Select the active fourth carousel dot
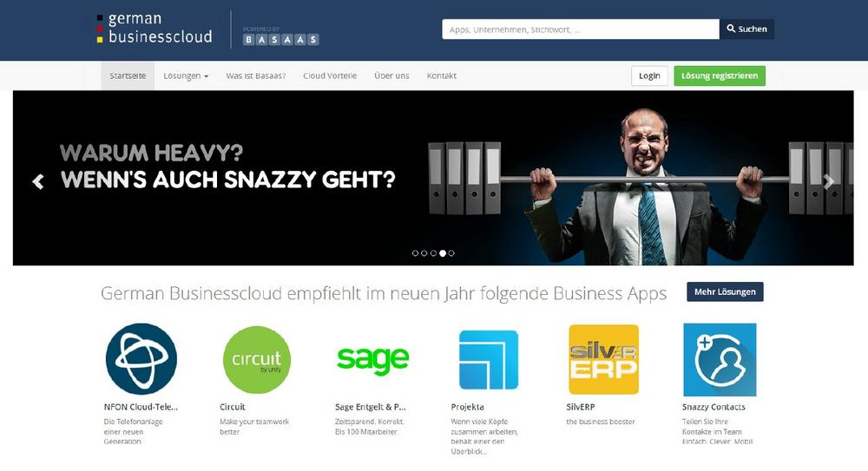This screenshot has width=868, height=471. 443,253
